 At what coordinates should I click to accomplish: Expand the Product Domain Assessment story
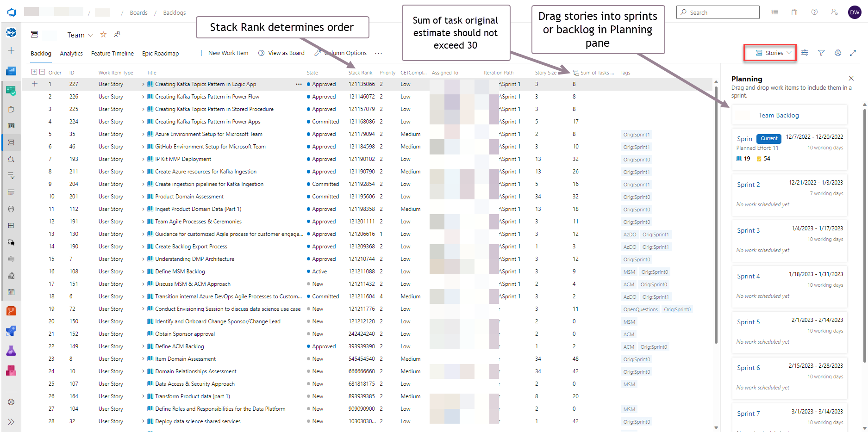[143, 197]
